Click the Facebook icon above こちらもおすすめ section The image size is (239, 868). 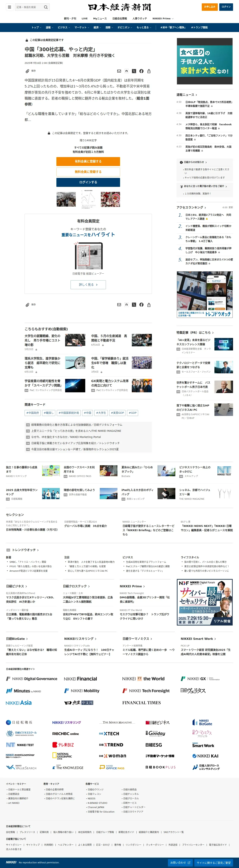tap(141, 305)
